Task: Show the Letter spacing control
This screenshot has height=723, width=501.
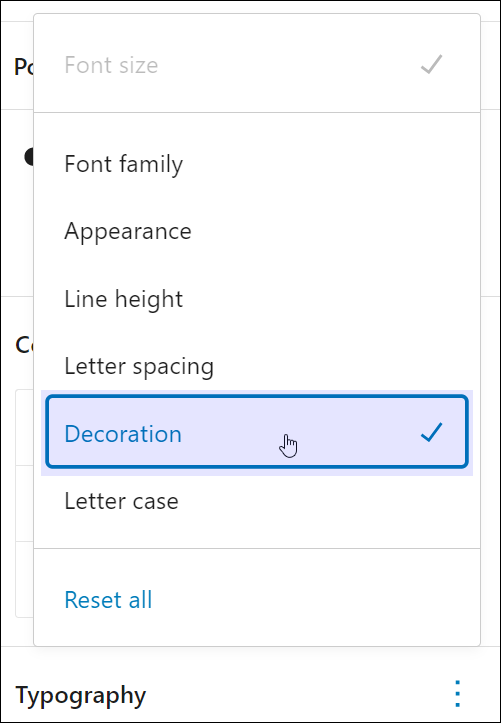Action: [257, 366]
